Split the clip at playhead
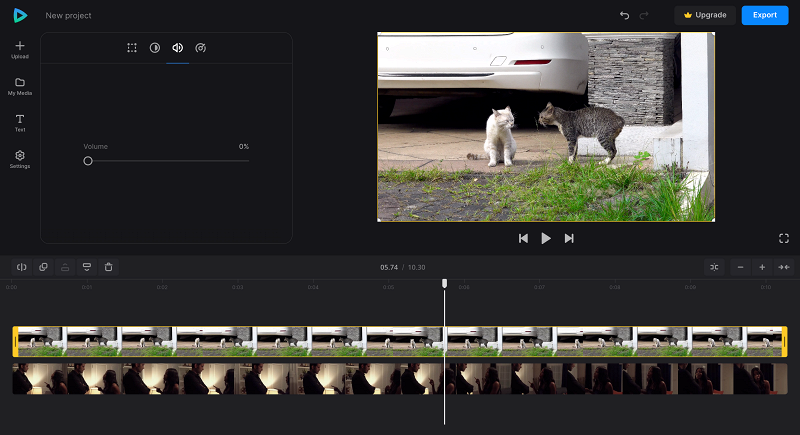 point(21,267)
